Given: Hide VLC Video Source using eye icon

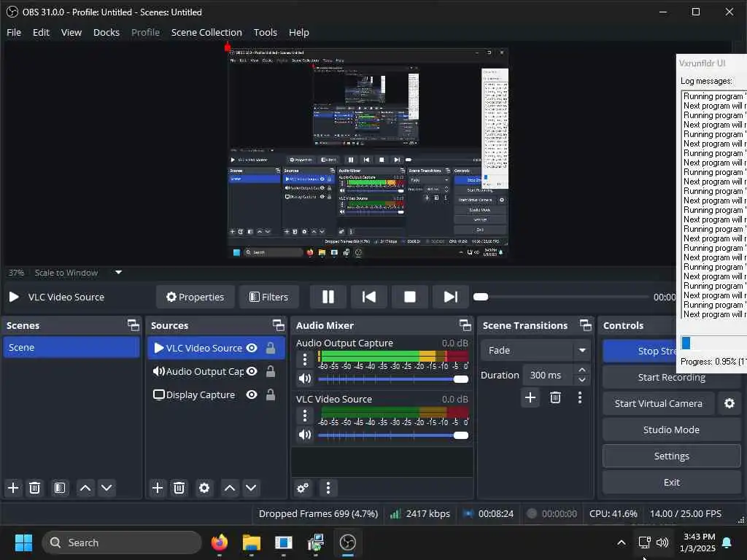Looking at the screenshot, I should [x=252, y=348].
